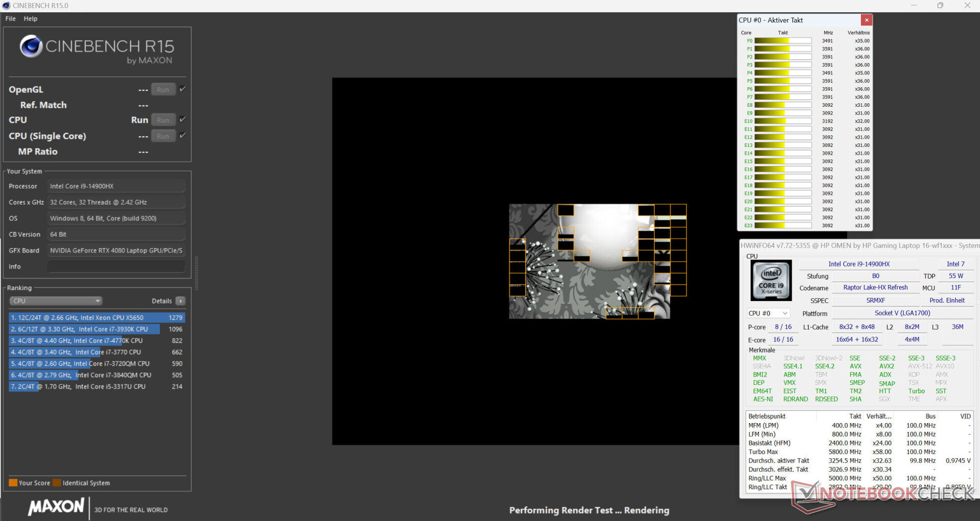Click the Intel Core i9 X-series badge

771,280
